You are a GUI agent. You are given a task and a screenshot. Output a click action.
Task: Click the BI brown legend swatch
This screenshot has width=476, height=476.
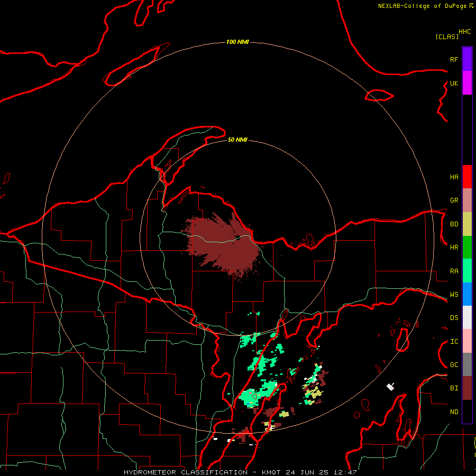(x=467, y=388)
